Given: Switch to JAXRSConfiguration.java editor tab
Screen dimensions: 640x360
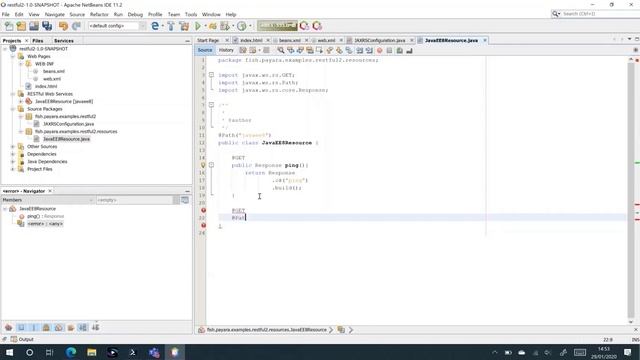Looking at the screenshot, I should (379, 40).
